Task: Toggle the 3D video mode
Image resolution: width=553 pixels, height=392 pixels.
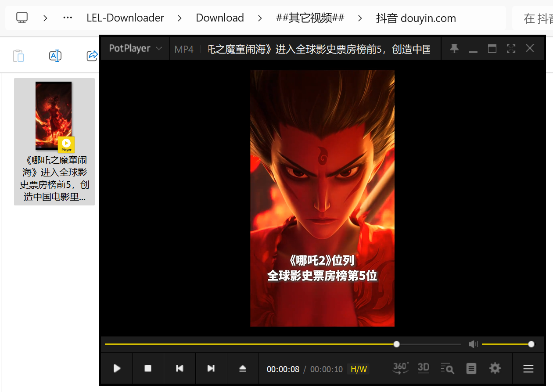Action: pyautogui.click(x=424, y=368)
